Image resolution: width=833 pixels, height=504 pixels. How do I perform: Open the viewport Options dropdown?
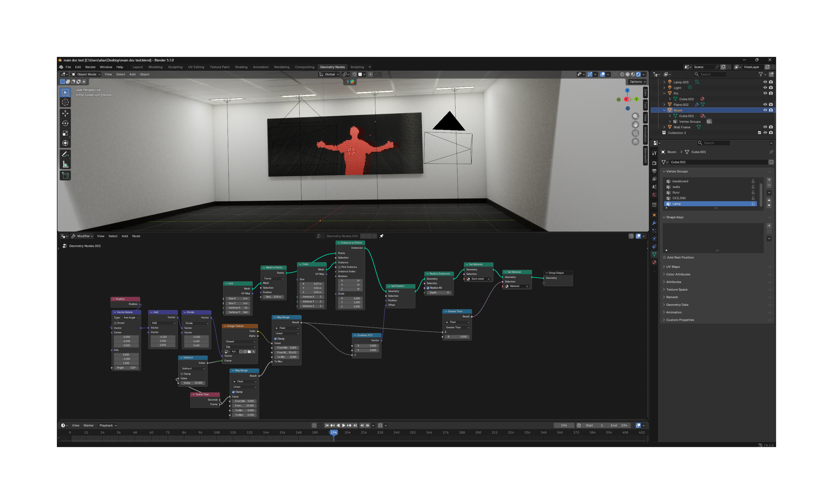(638, 82)
